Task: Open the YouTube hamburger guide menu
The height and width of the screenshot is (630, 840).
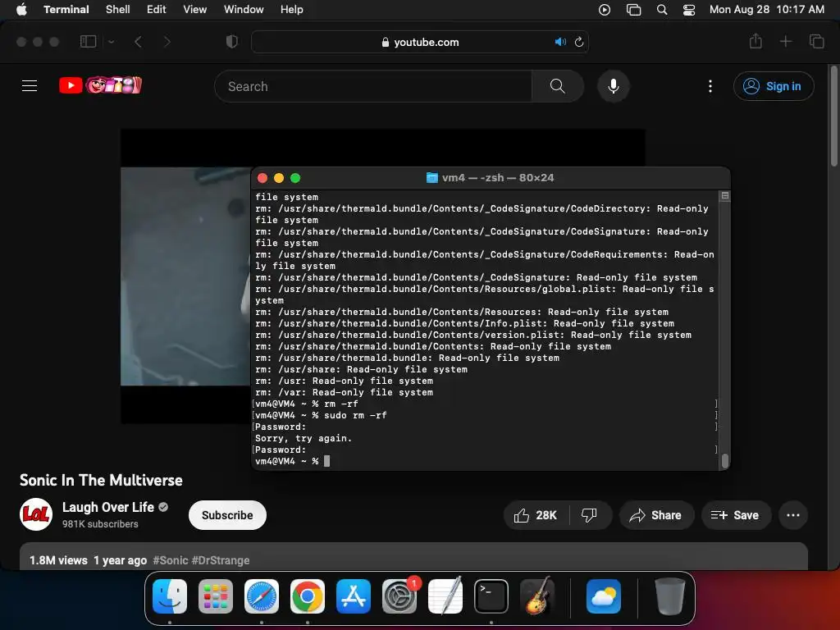Action: point(30,85)
